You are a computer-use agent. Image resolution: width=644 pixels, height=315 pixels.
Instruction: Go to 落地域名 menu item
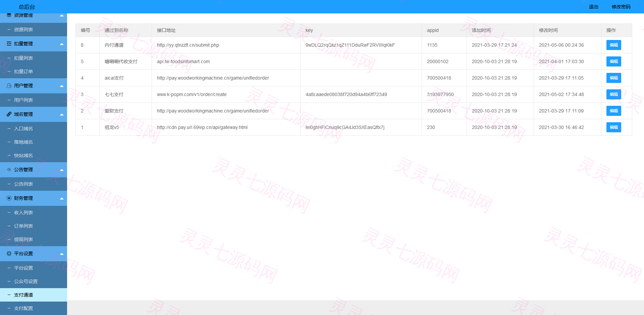[x=34, y=142]
